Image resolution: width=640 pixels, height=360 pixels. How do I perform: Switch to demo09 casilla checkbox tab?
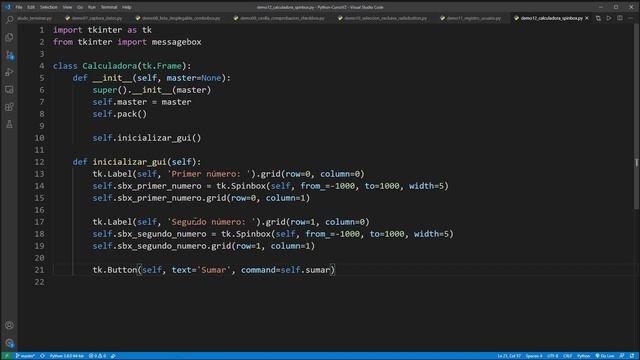[281, 18]
